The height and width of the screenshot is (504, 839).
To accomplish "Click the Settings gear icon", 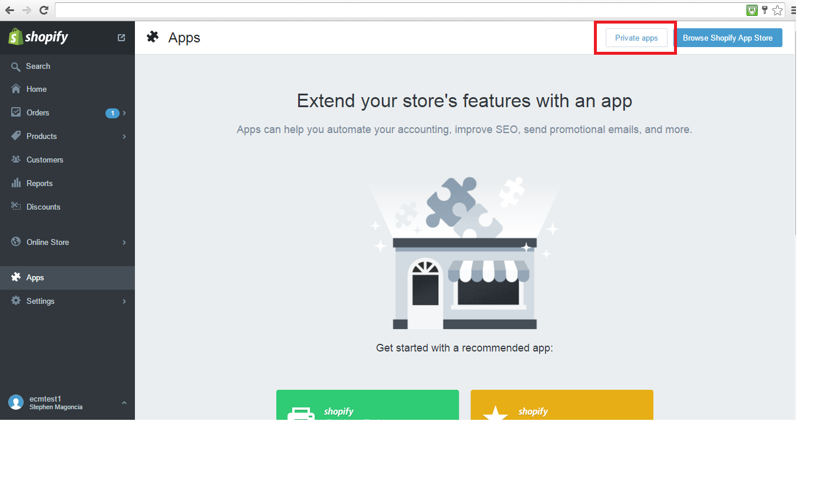I will pyautogui.click(x=16, y=300).
